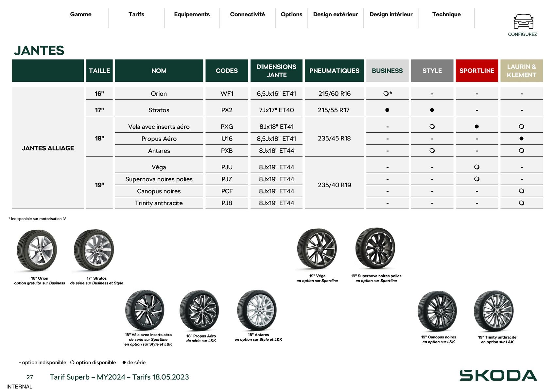The width and height of the screenshot is (555, 392).
Task: Click the Antares option circle under L&K
Action: pyautogui.click(x=522, y=151)
